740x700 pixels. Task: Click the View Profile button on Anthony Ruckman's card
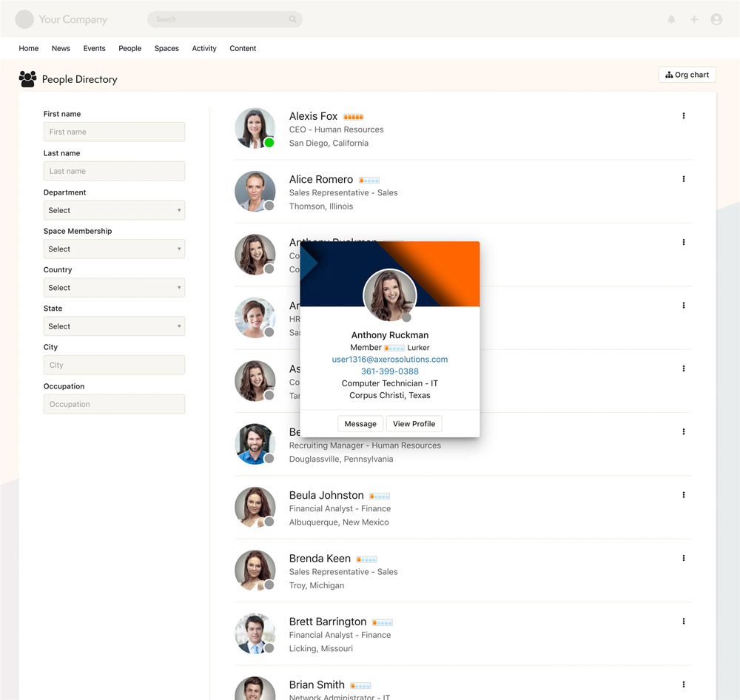(x=414, y=423)
